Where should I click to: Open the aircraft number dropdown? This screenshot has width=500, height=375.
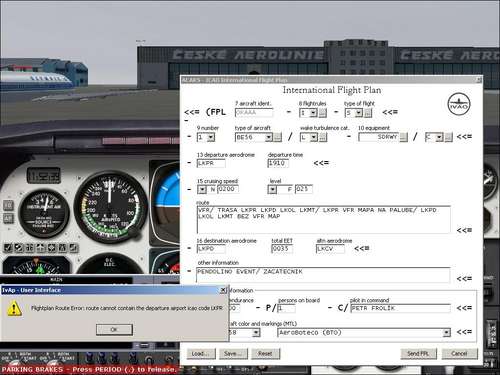[211, 137]
